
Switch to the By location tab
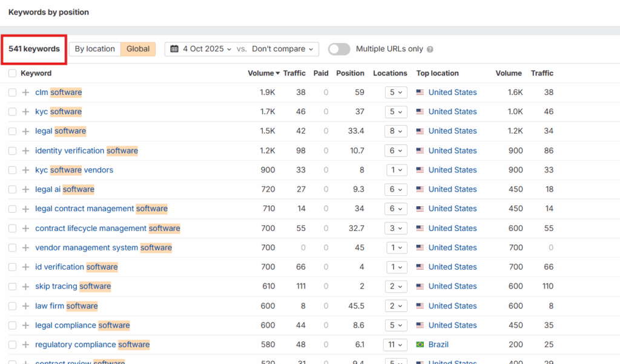(94, 49)
